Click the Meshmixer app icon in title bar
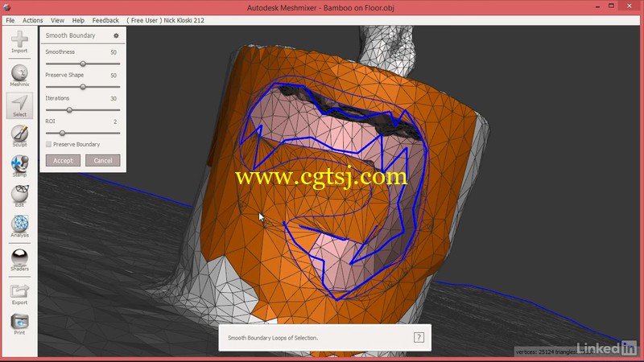Viewport: 644px width, 362px height. click(x=6, y=7)
